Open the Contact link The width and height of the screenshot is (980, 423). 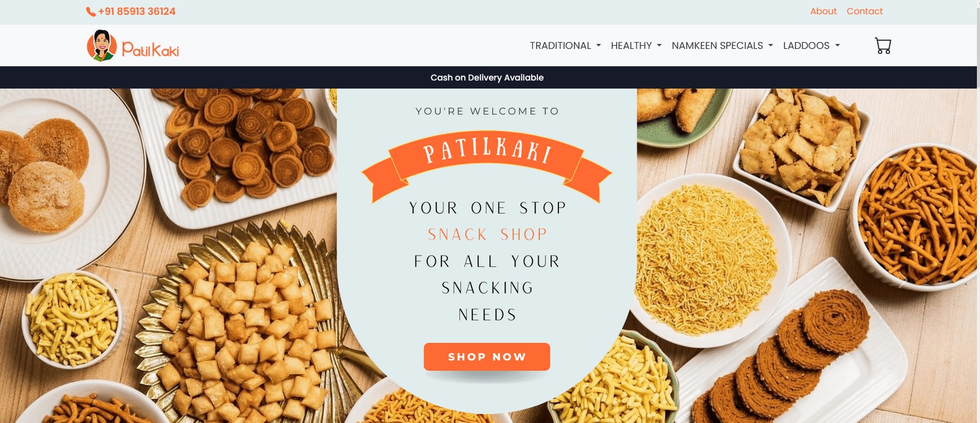click(x=865, y=11)
